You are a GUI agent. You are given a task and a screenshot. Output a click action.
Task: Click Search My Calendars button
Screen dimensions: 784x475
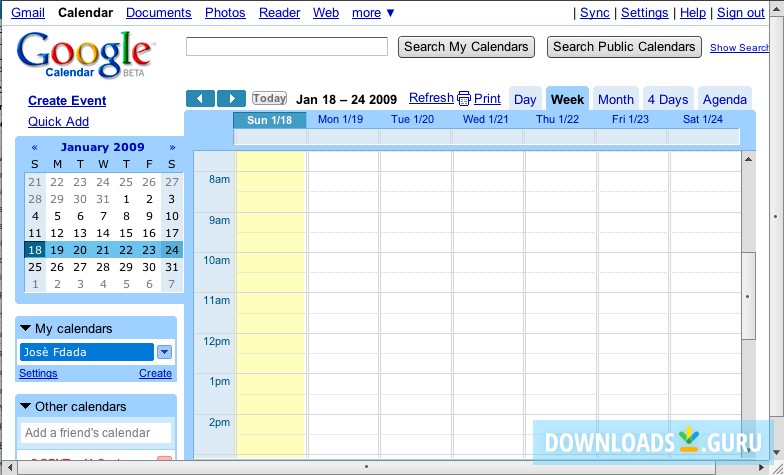[x=466, y=47]
